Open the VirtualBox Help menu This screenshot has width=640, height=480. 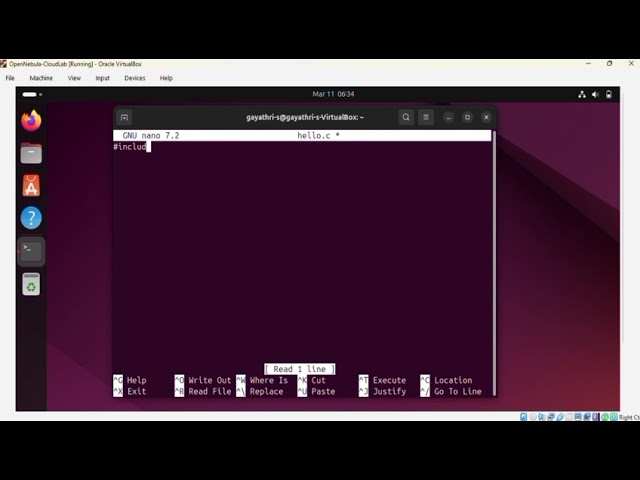coord(166,78)
